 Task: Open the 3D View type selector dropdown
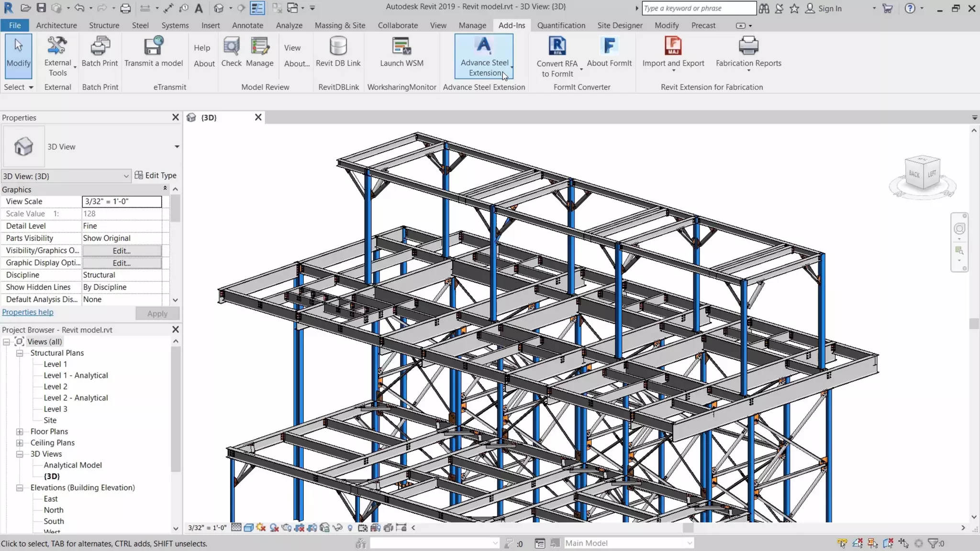tap(177, 146)
